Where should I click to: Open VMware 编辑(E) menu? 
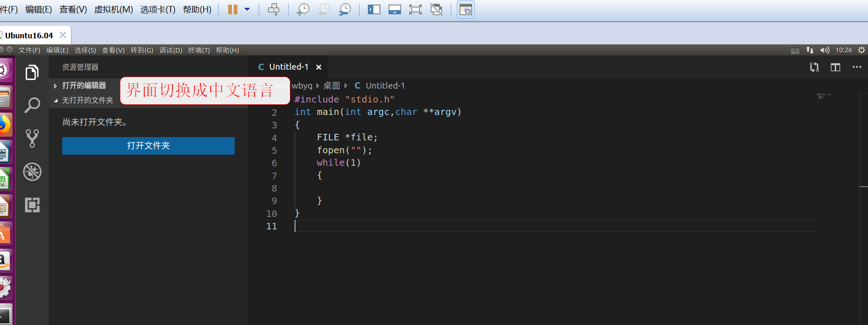point(38,10)
